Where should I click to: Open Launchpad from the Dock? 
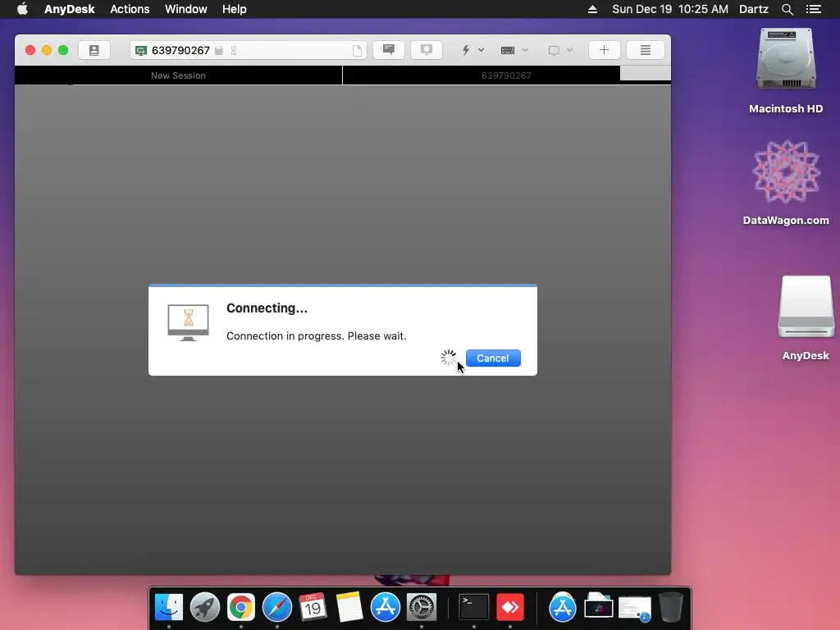204,608
